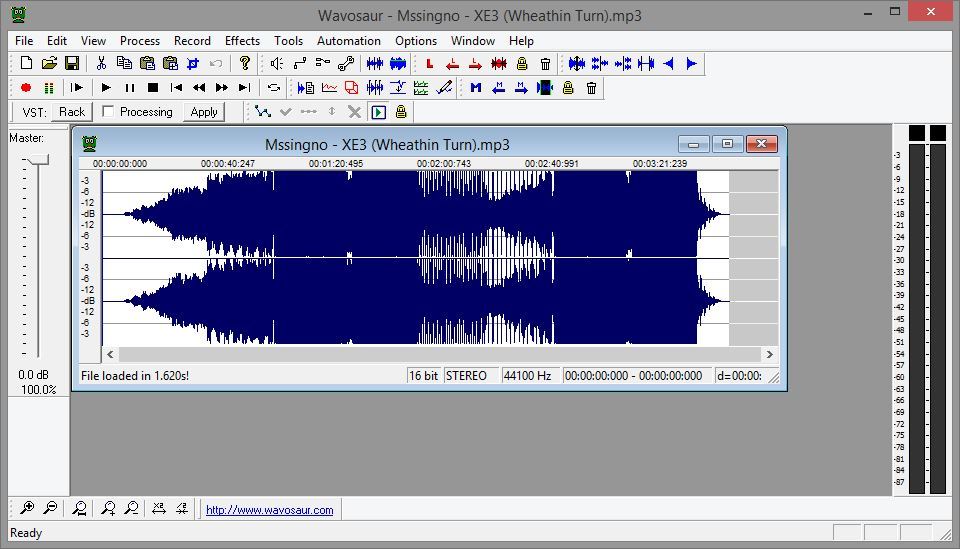960x549 pixels.
Task: Jump to end of the audio
Action: click(244, 88)
